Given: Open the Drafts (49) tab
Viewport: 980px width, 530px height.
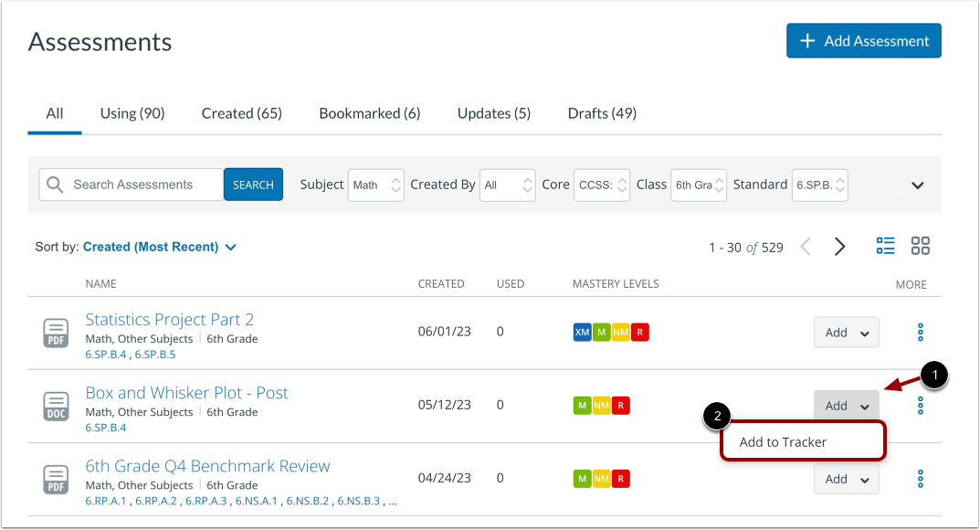Looking at the screenshot, I should [602, 113].
